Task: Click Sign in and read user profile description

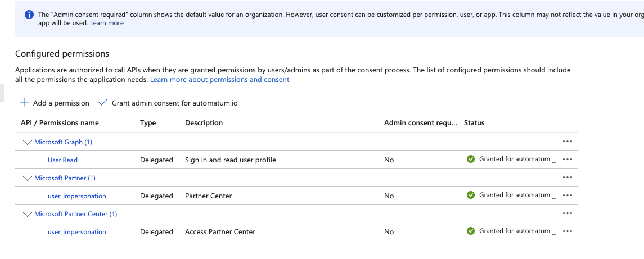Action: (231, 160)
